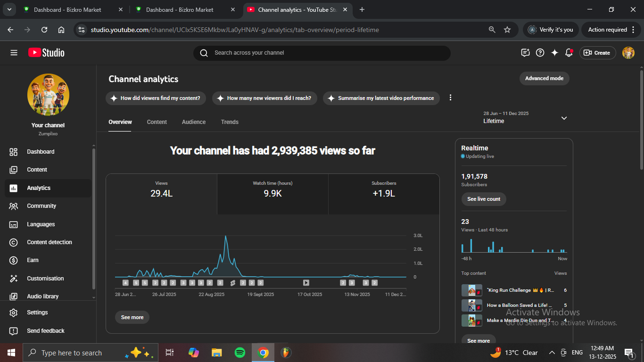
Task: Open the send feedback comment icon in header
Action: tap(525, 53)
